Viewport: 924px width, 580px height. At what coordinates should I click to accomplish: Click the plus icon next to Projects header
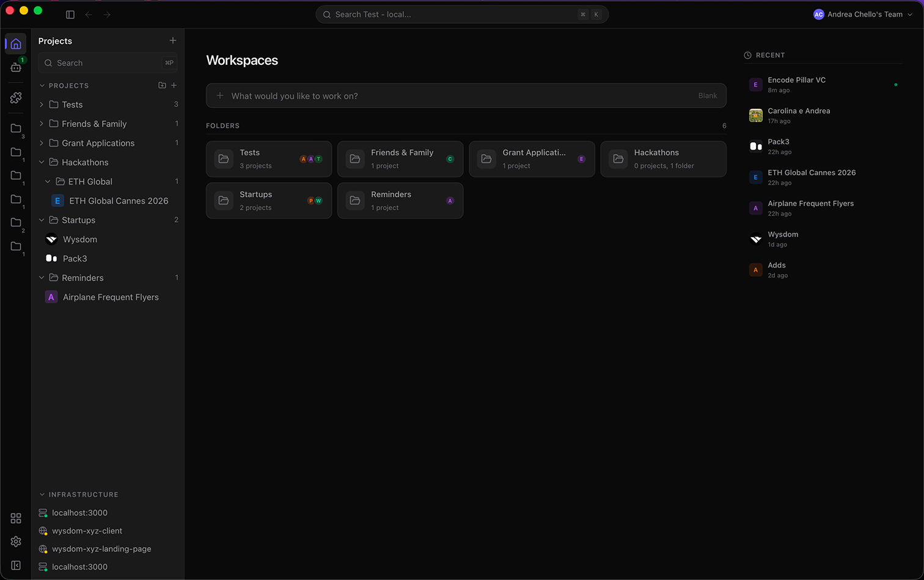coord(173,40)
